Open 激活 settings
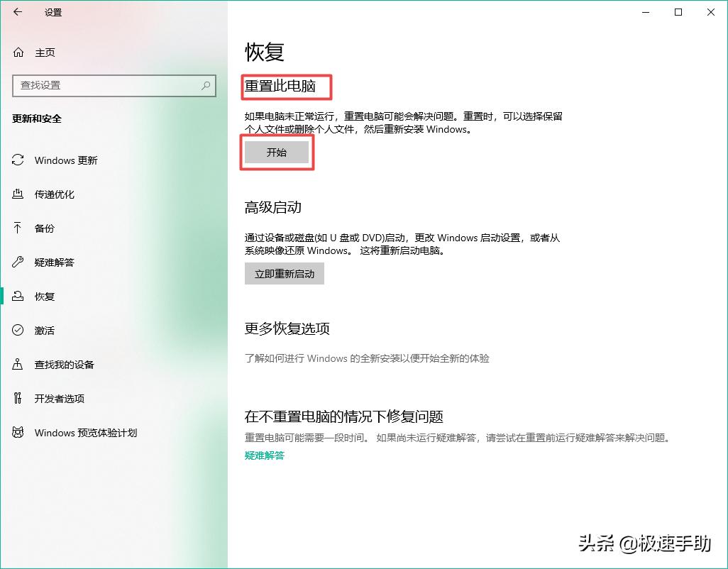The image size is (728, 569). [19, 331]
